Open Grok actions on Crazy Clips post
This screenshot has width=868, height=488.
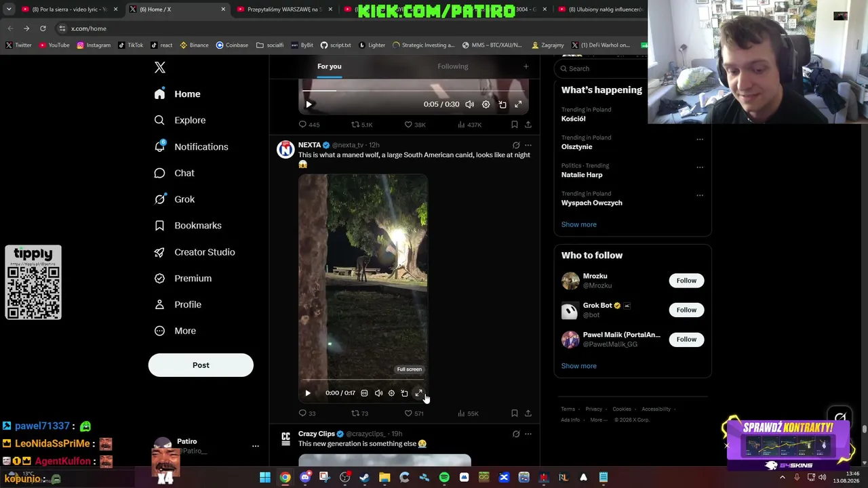click(516, 434)
